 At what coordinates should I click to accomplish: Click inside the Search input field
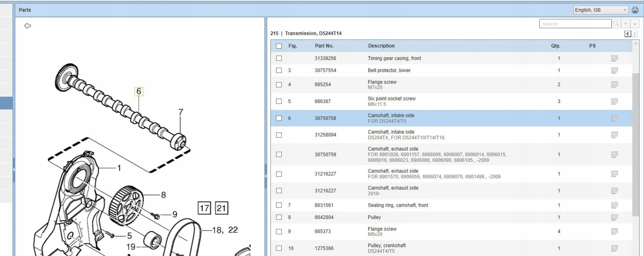pyautogui.click(x=575, y=24)
